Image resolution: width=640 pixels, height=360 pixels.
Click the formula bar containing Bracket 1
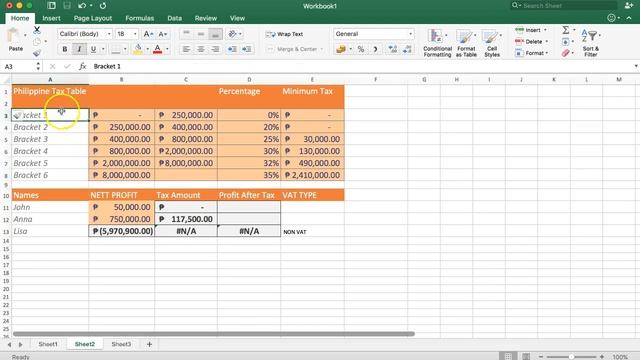[361, 67]
